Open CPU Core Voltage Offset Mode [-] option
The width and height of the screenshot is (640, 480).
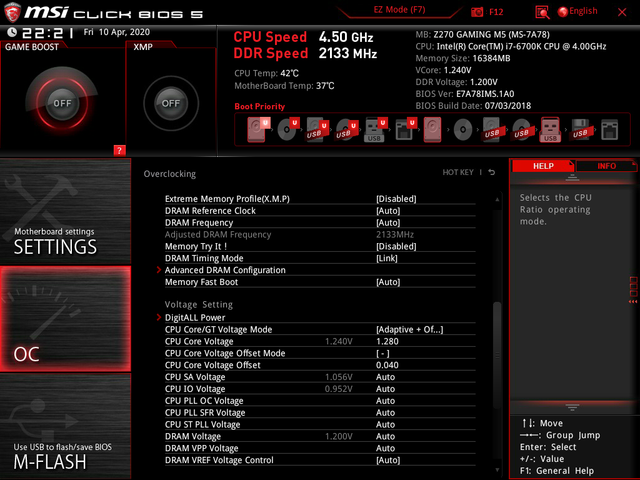point(382,353)
